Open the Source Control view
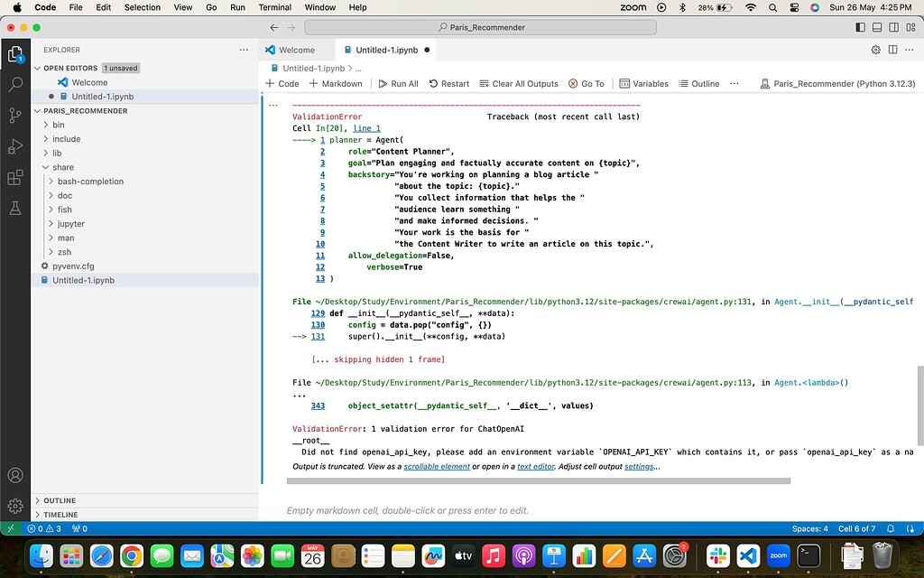The image size is (924, 578). (15, 116)
